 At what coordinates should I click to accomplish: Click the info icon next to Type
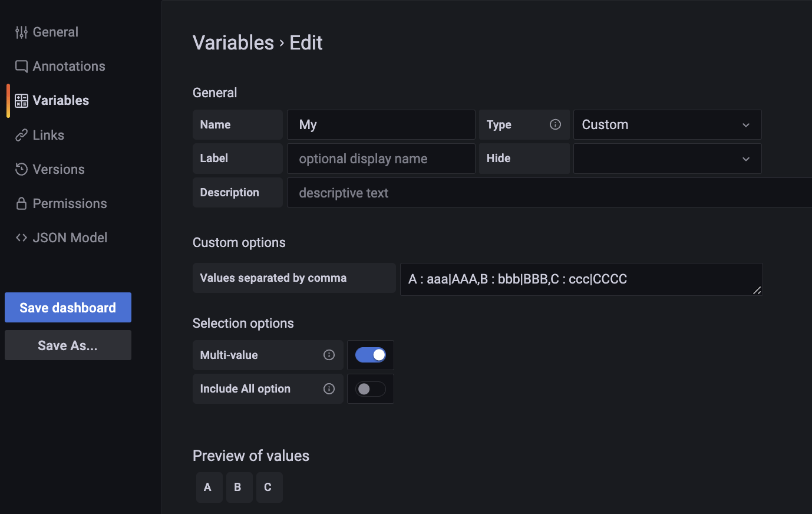pos(555,124)
